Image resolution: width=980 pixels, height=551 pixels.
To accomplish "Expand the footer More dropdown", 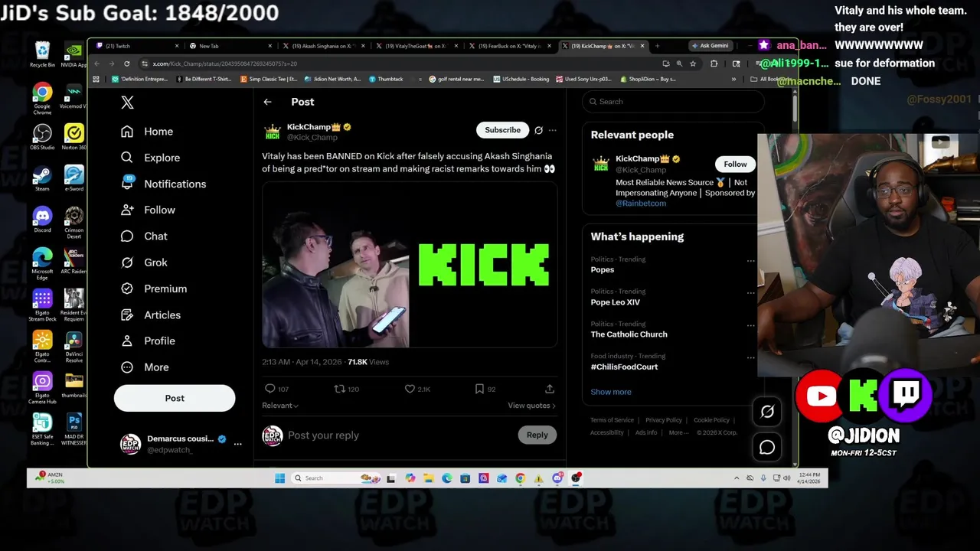I will (x=678, y=432).
